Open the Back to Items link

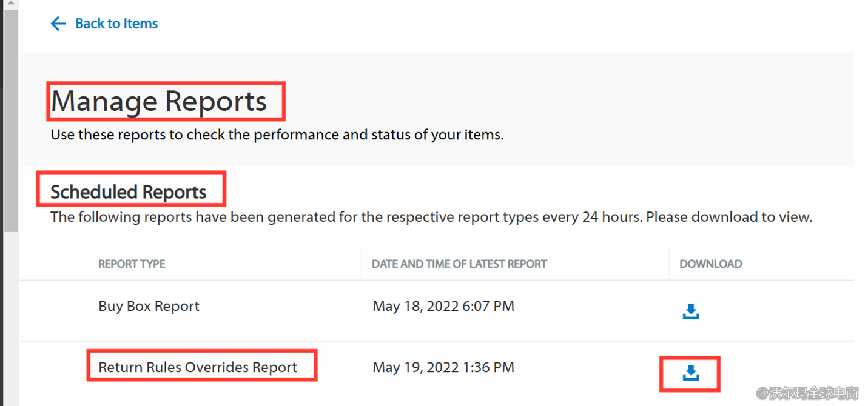point(116,23)
